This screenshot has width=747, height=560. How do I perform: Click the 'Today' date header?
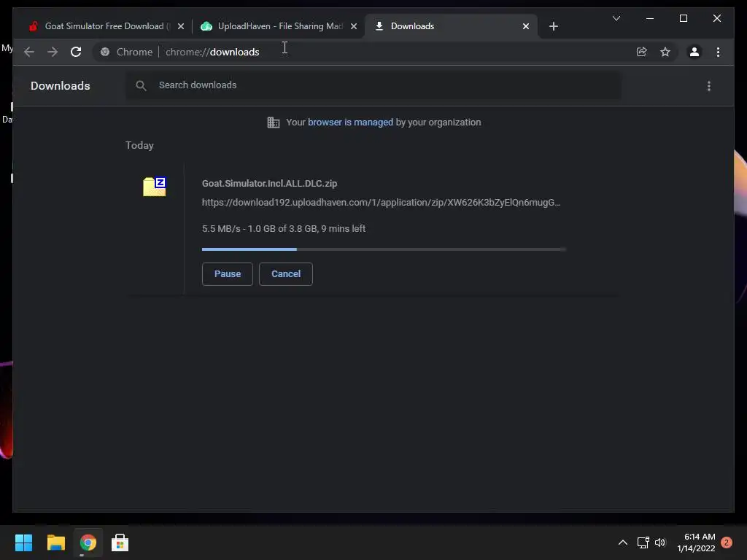click(x=139, y=145)
